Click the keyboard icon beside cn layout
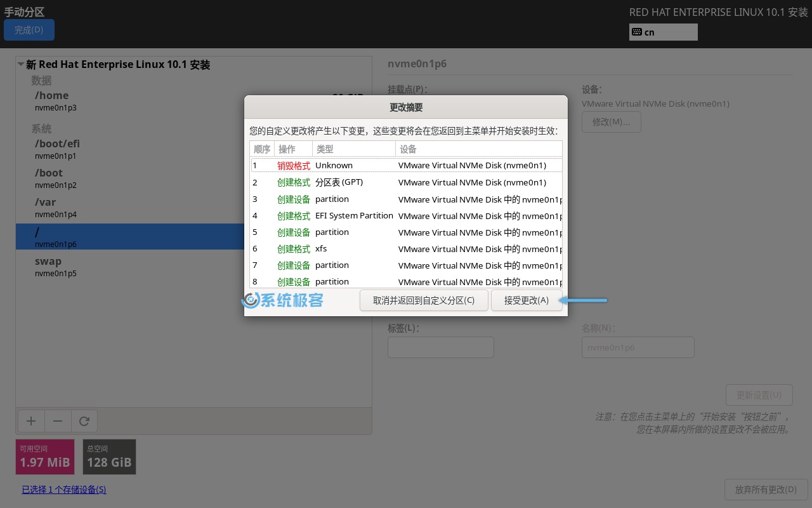The height and width of the screenshot is (508, 812). click(637, 32)
